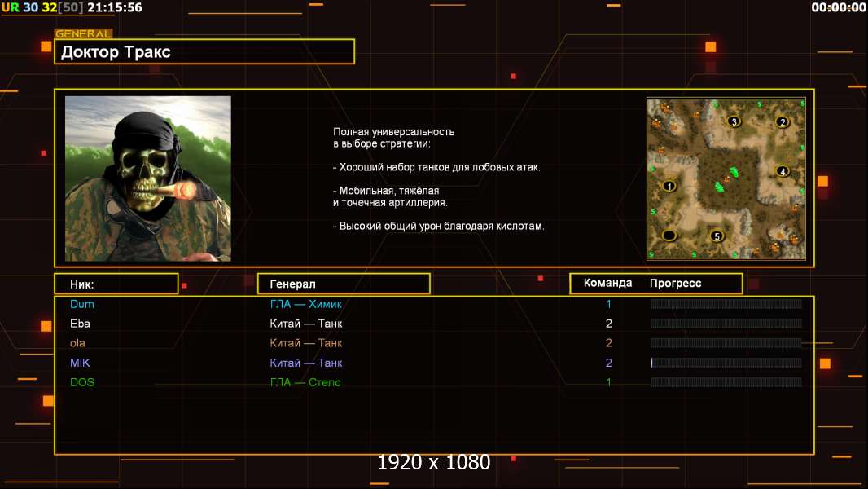Click the Прогресс column label
The height and width of the screenshot is (489, 868).
click(675, 284)
